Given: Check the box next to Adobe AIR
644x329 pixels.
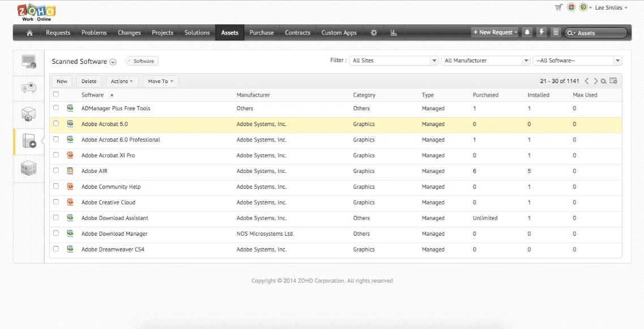Looking at the screenshot, I should coord(56,170).
